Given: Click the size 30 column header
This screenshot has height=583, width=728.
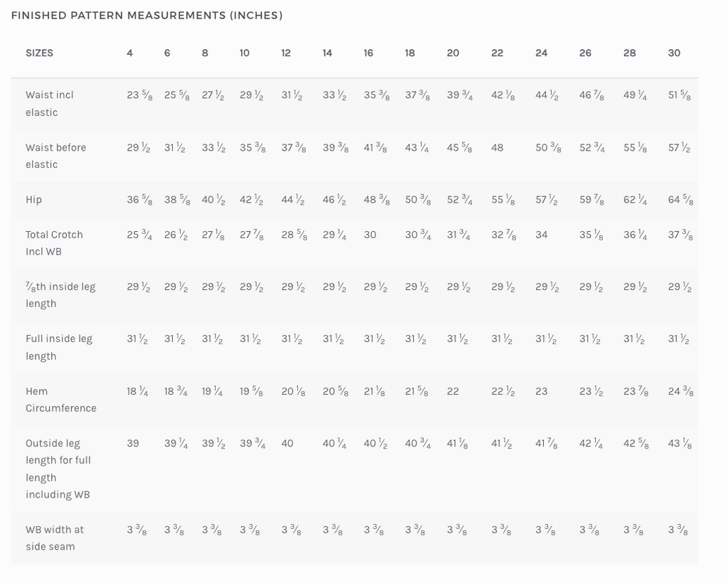Looking at the screenshot, I should click(674, 53).
